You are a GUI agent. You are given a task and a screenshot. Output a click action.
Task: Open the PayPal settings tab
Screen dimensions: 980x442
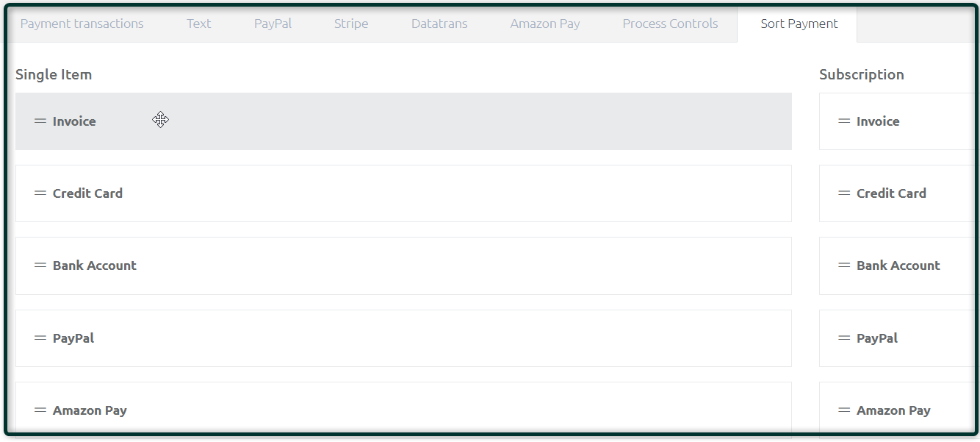[x=273, y=24]
